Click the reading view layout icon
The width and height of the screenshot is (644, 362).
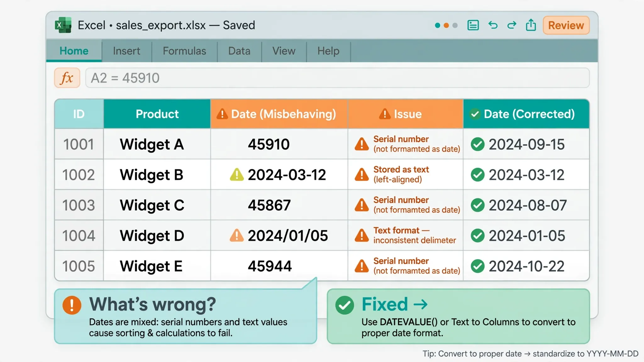(x=473, y=25)
